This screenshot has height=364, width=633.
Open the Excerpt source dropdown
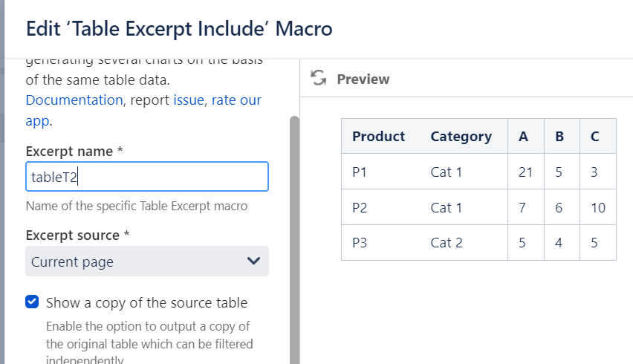(x=146, y=261)
